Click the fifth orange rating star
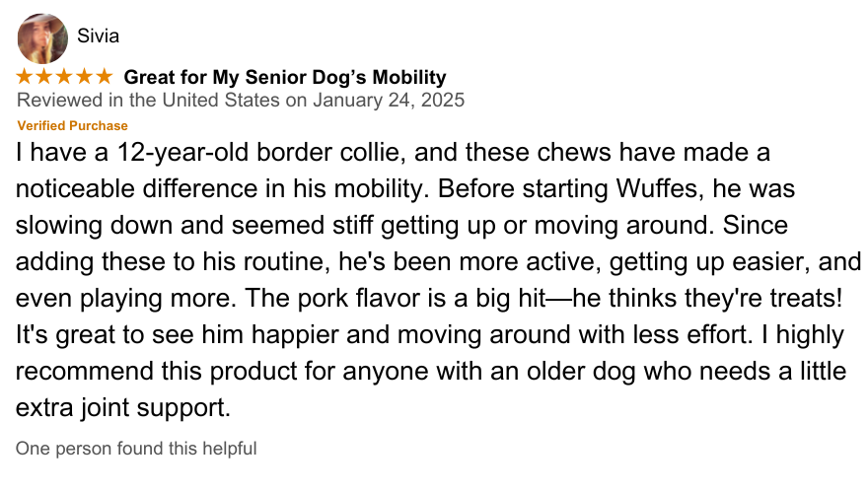Screen dimensions: 868x493 click(105, 76)
